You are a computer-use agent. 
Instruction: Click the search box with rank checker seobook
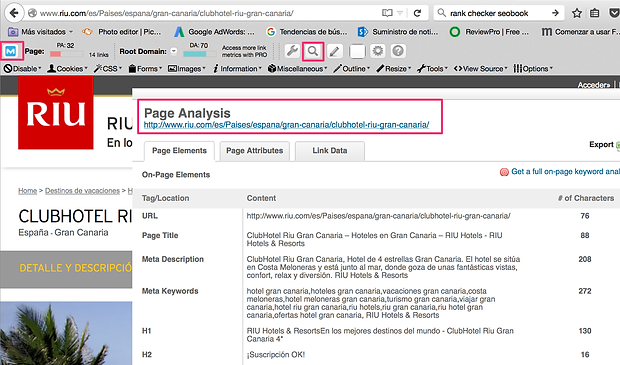(499, 13)
